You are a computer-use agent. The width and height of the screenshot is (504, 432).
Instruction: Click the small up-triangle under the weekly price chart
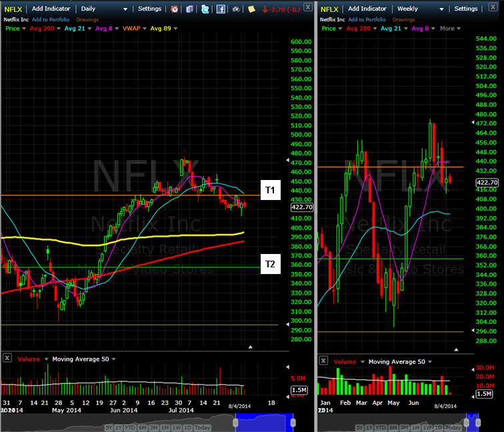click(456, 349)
